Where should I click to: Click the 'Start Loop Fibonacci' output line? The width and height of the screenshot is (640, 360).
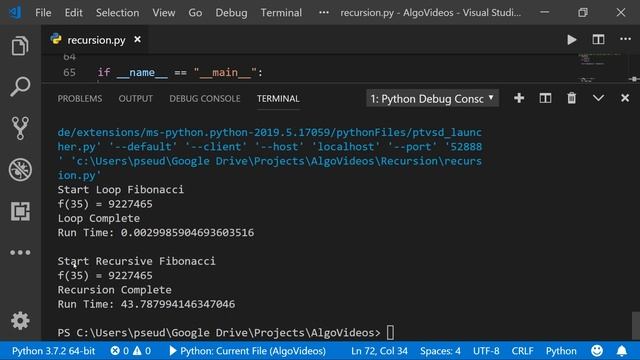pos(121,190)
